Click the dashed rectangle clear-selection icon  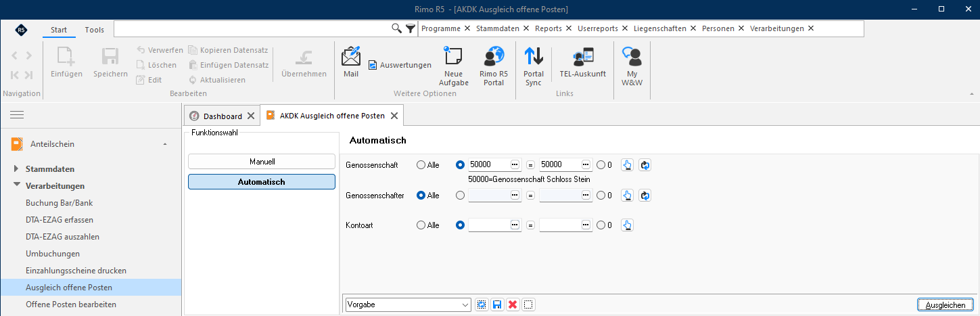[529, 304]
